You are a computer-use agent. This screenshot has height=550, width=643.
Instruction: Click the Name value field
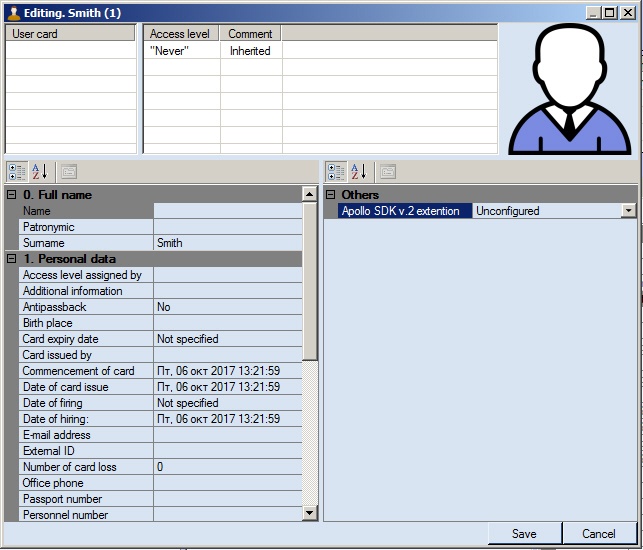pos(228,211)
